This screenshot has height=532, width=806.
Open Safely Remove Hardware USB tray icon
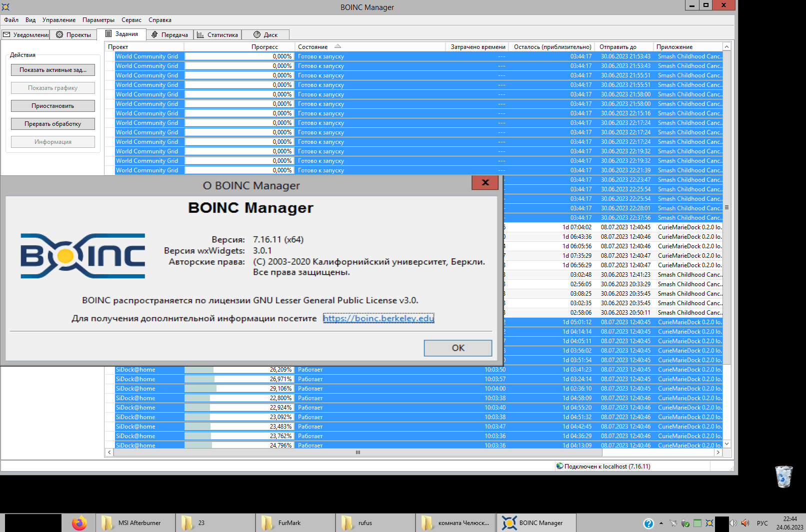685,523
